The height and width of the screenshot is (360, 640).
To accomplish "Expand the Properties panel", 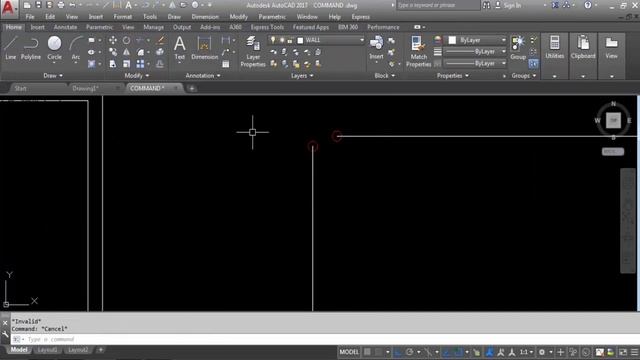I will [x=453, y=76].
